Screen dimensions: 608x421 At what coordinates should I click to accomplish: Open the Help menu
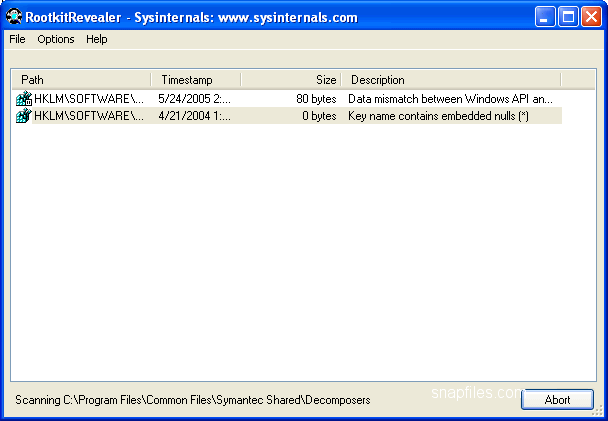pos(96,39)
